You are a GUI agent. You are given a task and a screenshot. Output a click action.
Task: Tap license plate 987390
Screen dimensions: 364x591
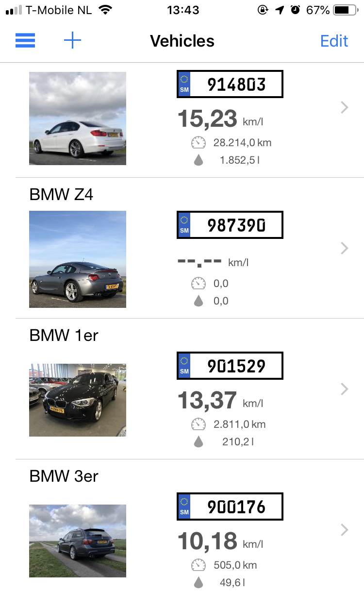coord(230,225)
